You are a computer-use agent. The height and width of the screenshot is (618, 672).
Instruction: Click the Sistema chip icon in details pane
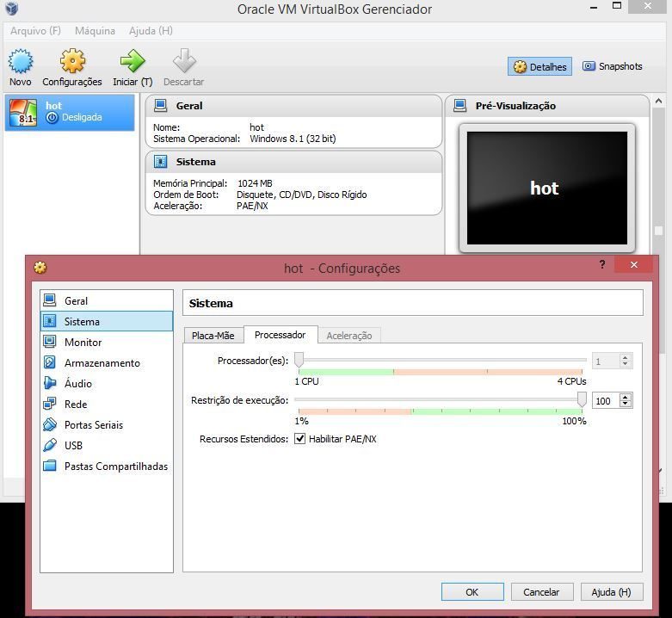[160, 162]
